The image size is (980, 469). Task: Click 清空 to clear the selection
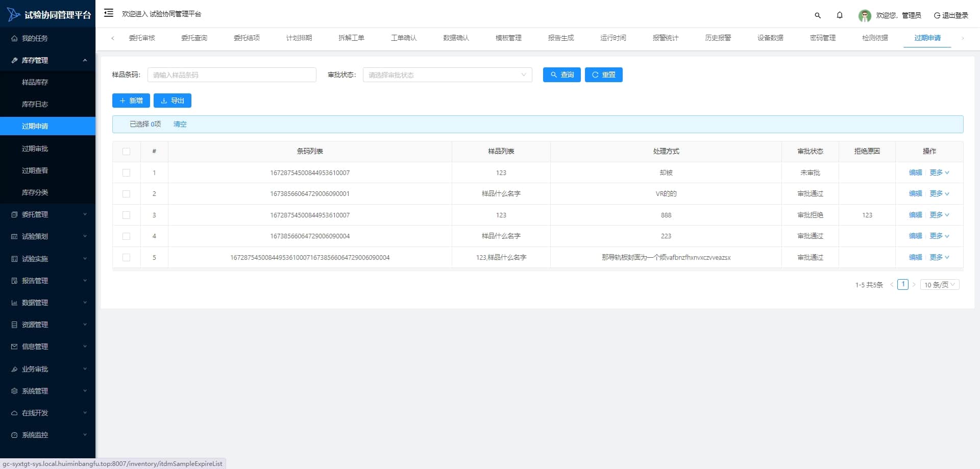click(180, 125)
